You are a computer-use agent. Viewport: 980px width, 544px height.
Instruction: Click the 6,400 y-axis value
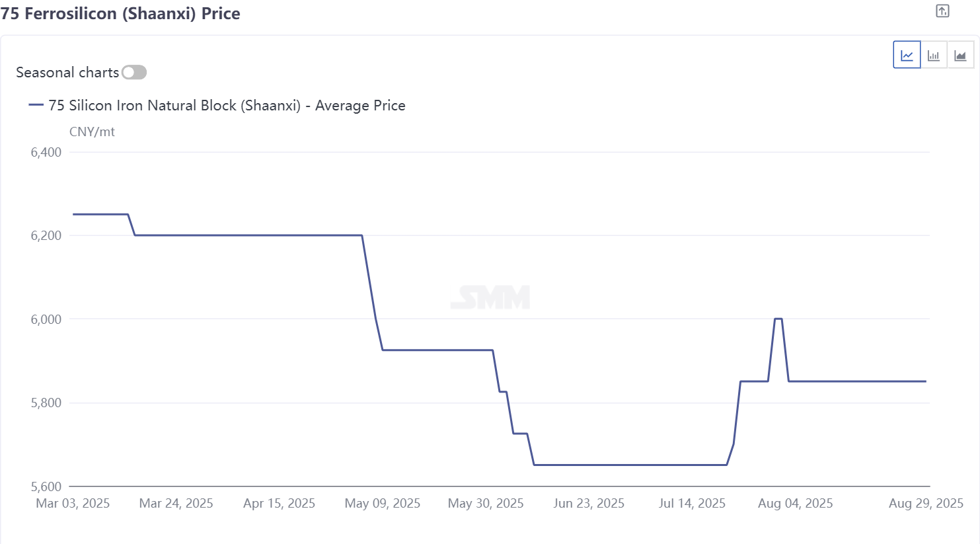(x=46, y=152)
